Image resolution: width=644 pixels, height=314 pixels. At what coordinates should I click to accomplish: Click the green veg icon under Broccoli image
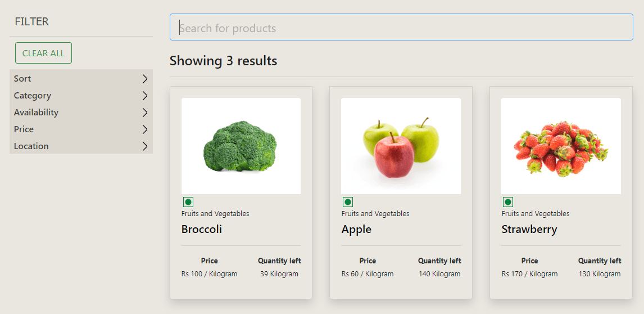tap(188, 202)
